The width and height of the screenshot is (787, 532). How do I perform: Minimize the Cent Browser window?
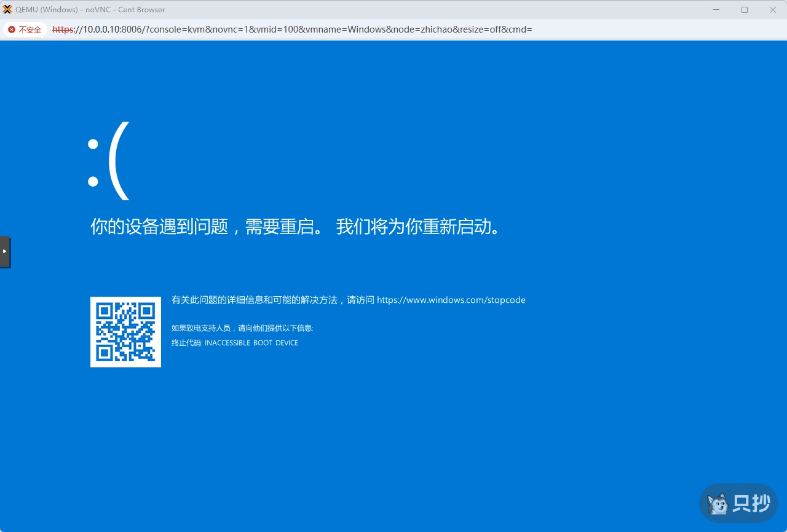716,9
